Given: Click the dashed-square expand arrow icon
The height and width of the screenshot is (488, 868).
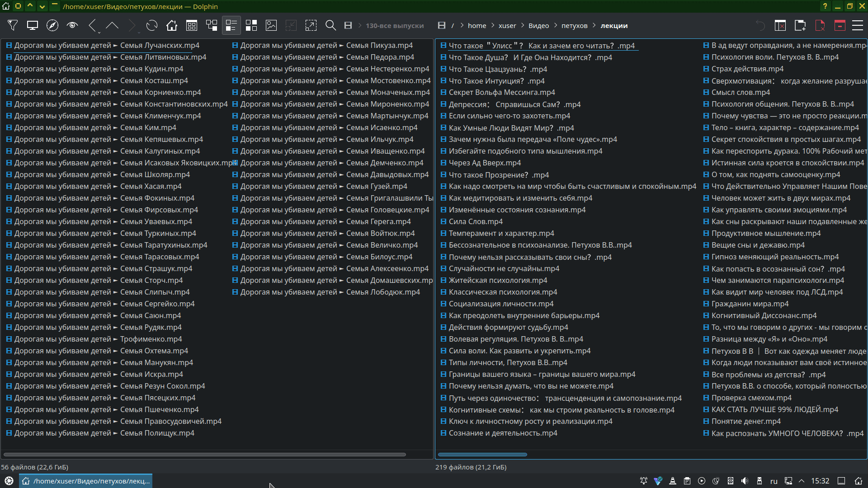Looking at the screenshot, I should point(311,26).
